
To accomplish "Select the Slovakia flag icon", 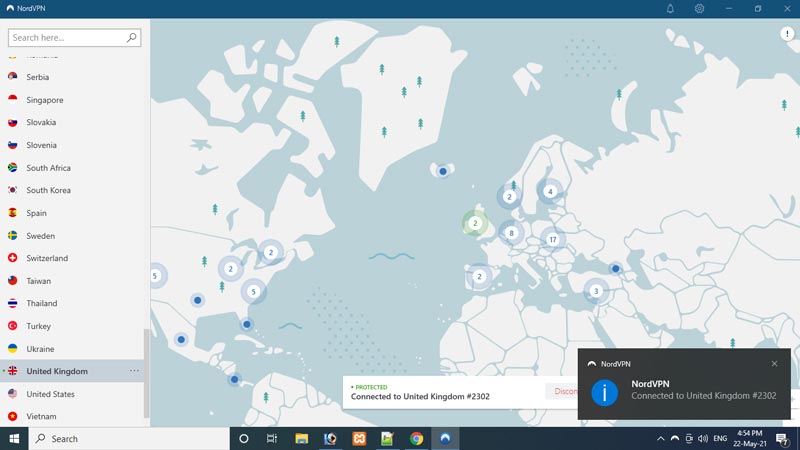I will [13, 122].
